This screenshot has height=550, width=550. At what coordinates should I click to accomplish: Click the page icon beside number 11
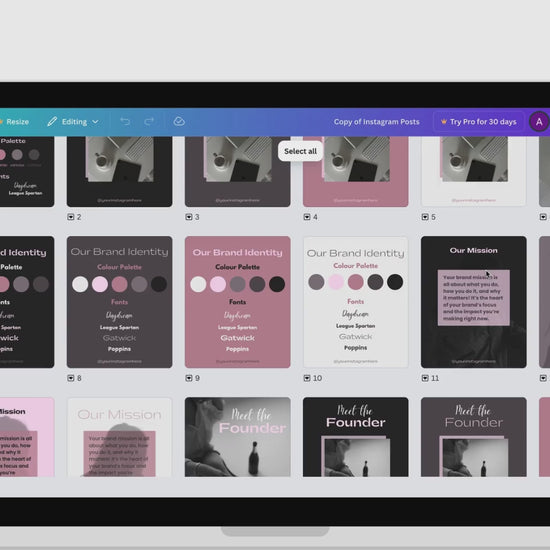tap(425, 378)
